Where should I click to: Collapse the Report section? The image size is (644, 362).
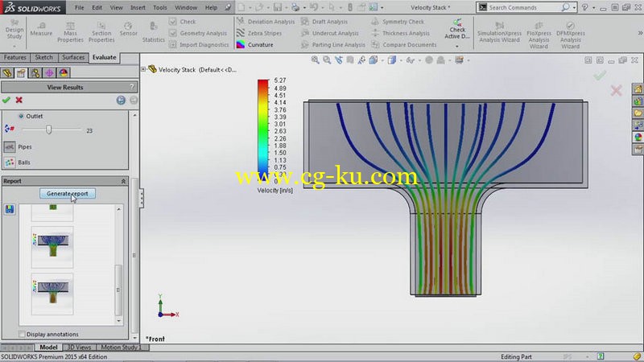click(x=123, y=181)
